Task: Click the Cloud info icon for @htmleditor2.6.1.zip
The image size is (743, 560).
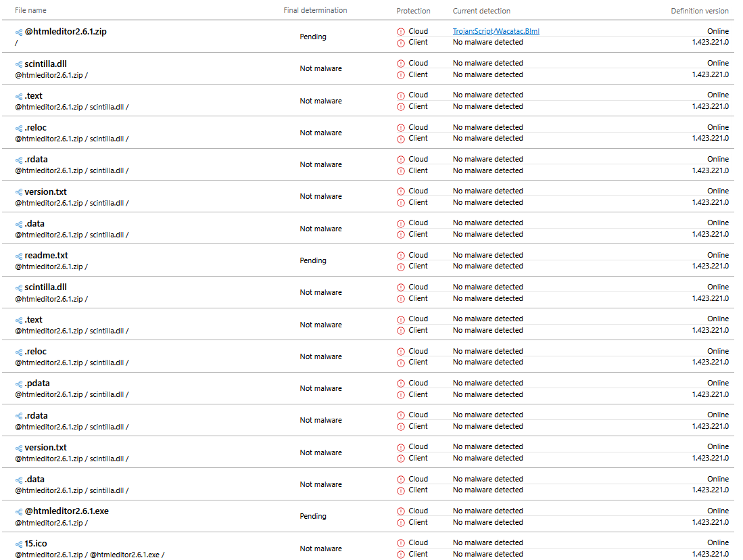Action: pyautogui.click(x=401, y=32)
